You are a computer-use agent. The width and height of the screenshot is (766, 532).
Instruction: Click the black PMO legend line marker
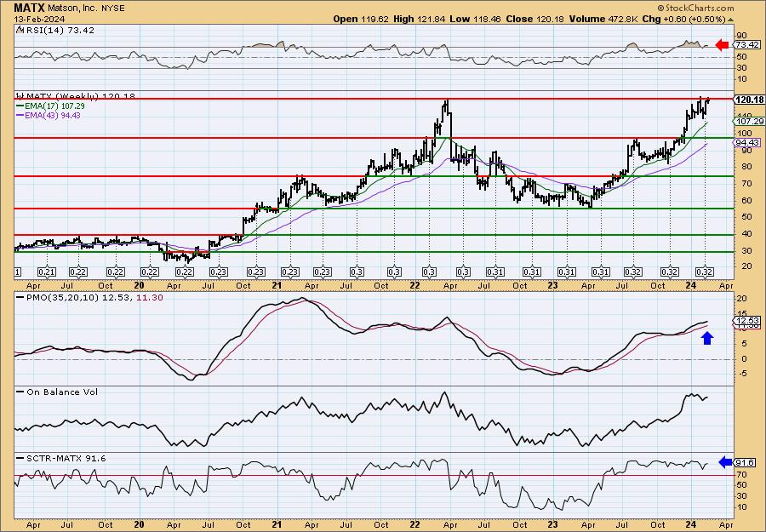(x=20, y=297)
